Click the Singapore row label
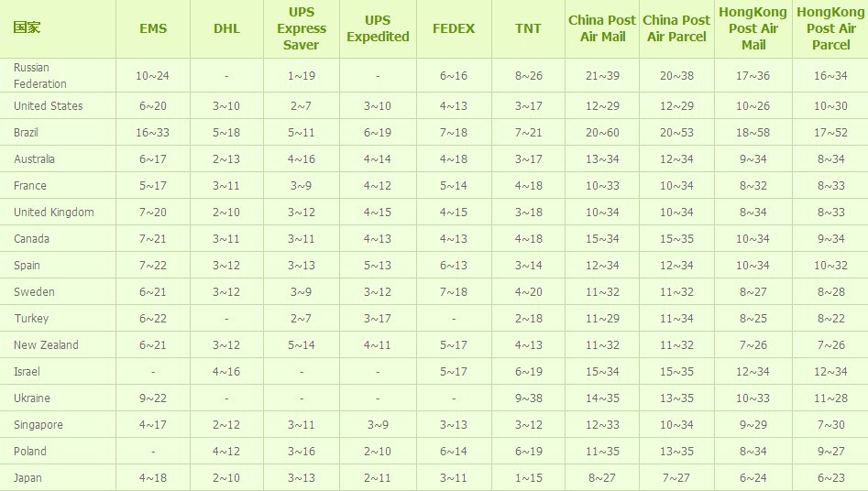Viewport: 868px width, 491px height. click(38, 425)
